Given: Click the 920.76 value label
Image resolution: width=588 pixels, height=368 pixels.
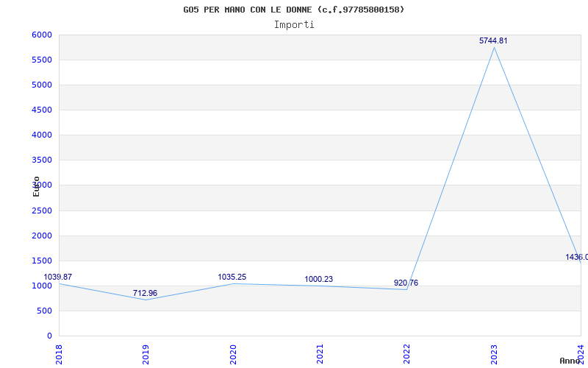Looking at the screenshot, I should pos(406,283).
